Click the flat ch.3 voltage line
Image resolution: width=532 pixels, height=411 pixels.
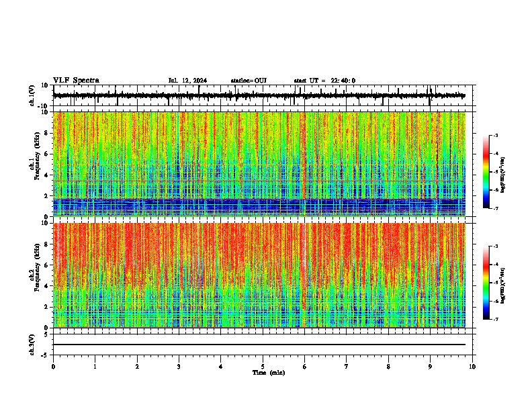259,345
